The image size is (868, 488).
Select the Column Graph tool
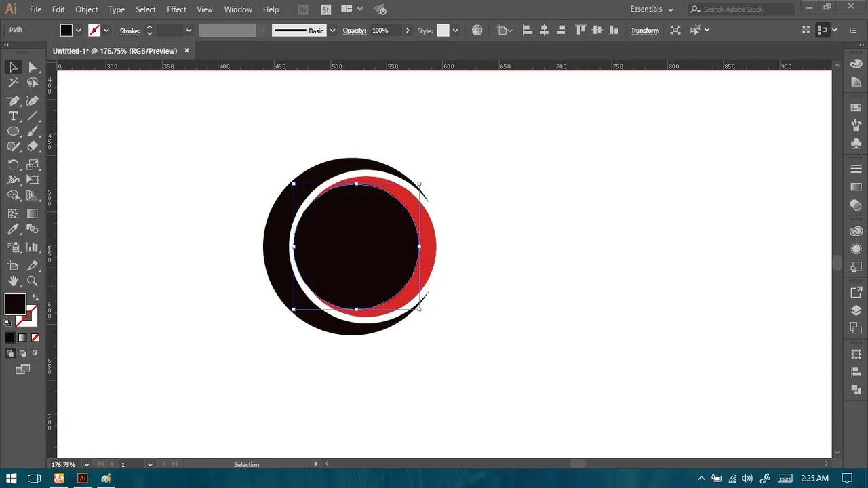pos(33,247)
